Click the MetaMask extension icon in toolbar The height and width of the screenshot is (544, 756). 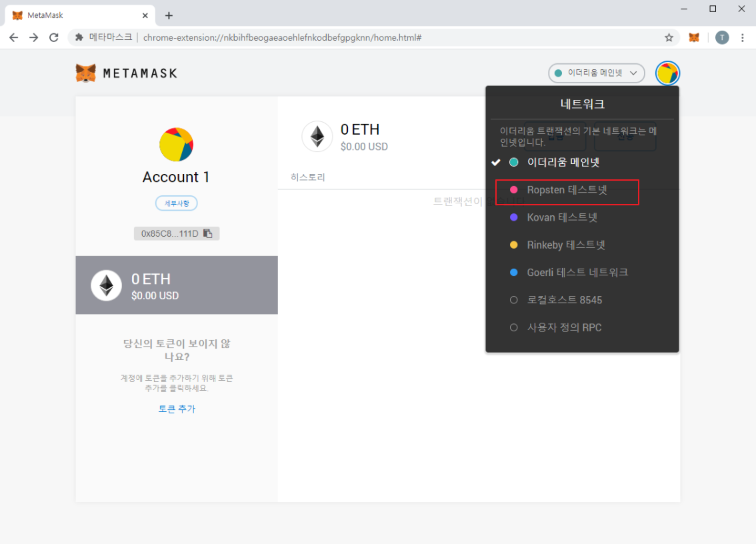pyautogui.click(x=694, y=37)
